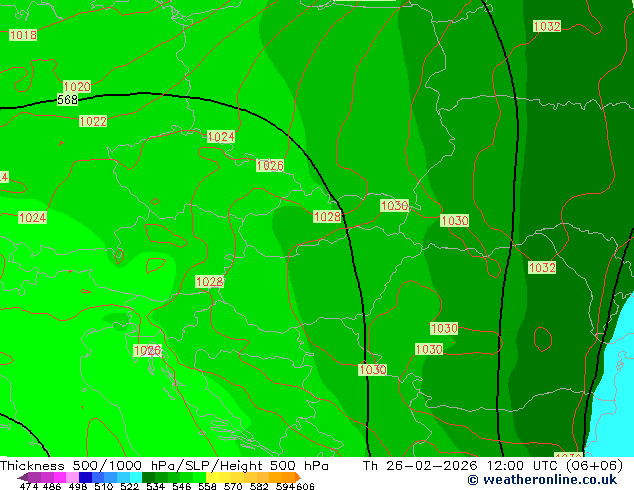Click the 1022 isobar label
The image size is (634, 490).
pyautogui.click(x=93, y=121)
